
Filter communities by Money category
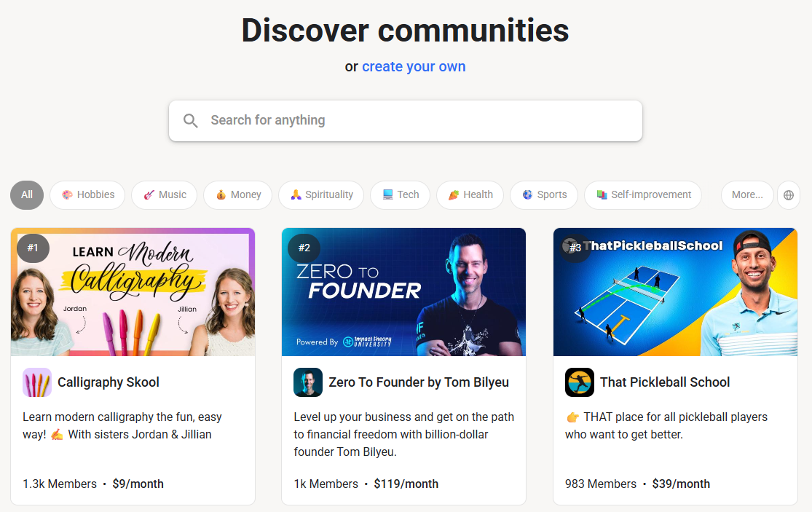(x=237, y=195)
